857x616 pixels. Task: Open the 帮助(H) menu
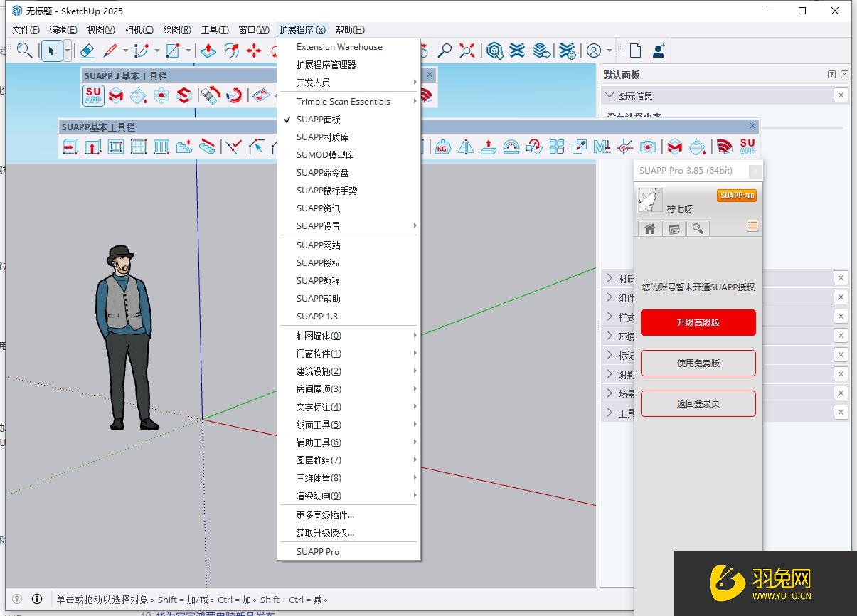pos(350,30)
